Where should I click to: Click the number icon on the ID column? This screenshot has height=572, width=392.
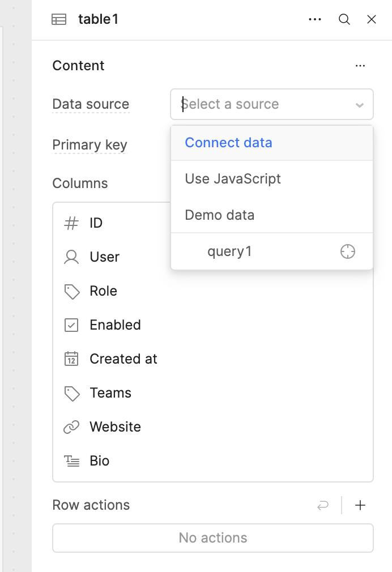coord(71,223)
